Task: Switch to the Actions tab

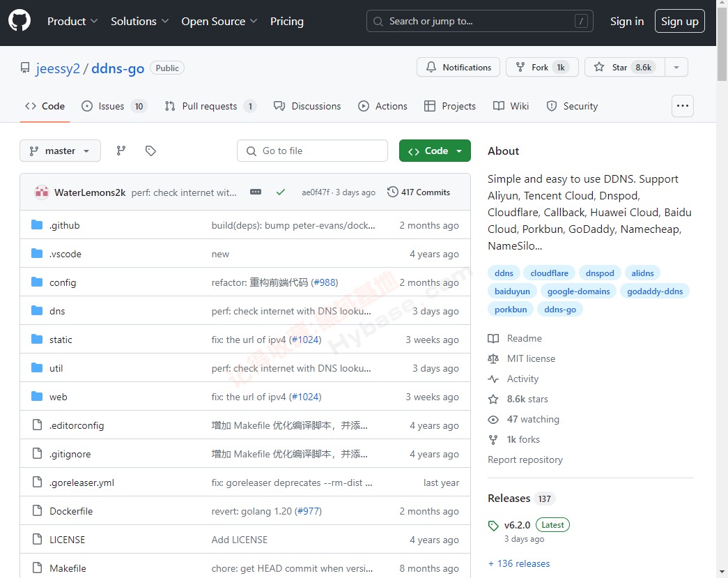Action: click(x=382, y=106)
